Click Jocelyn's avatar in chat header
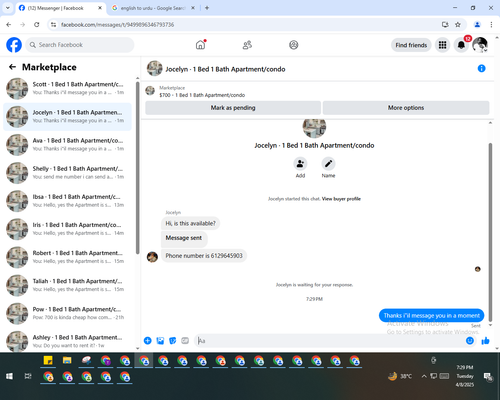500x400 pixels. click(x=154, y=68)
